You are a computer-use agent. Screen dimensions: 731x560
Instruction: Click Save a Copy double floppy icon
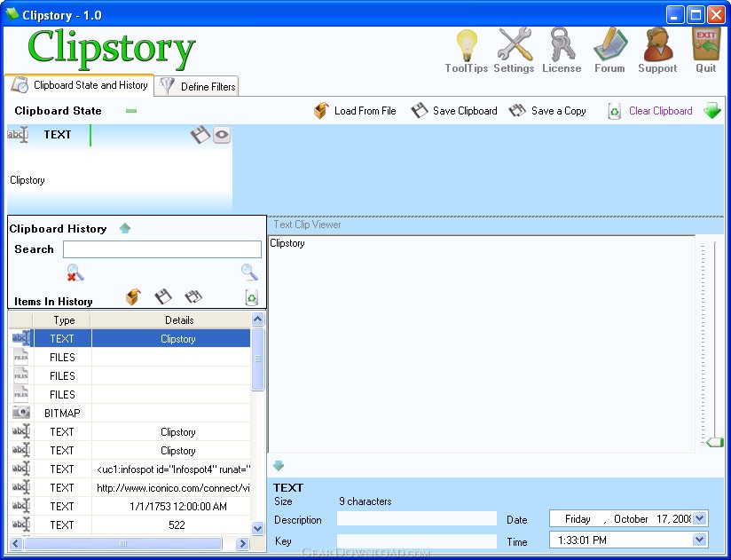click(517, 111)
